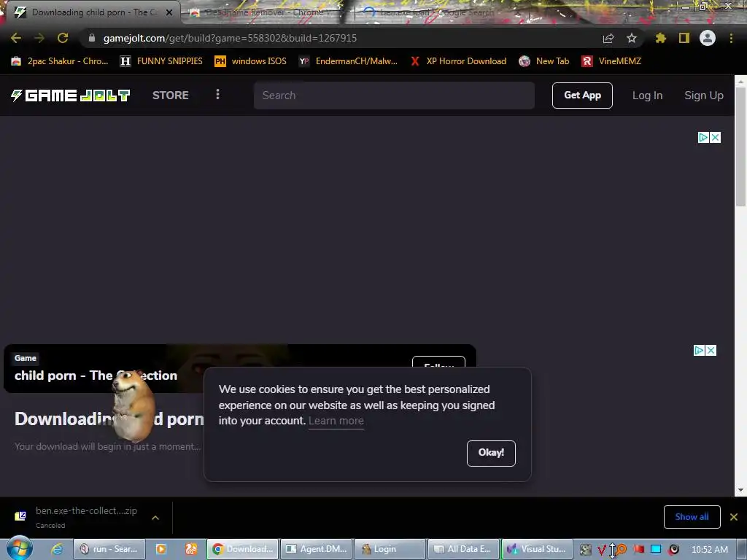Open the FUNNY SNIPPIES bookmark

point(161,61)
